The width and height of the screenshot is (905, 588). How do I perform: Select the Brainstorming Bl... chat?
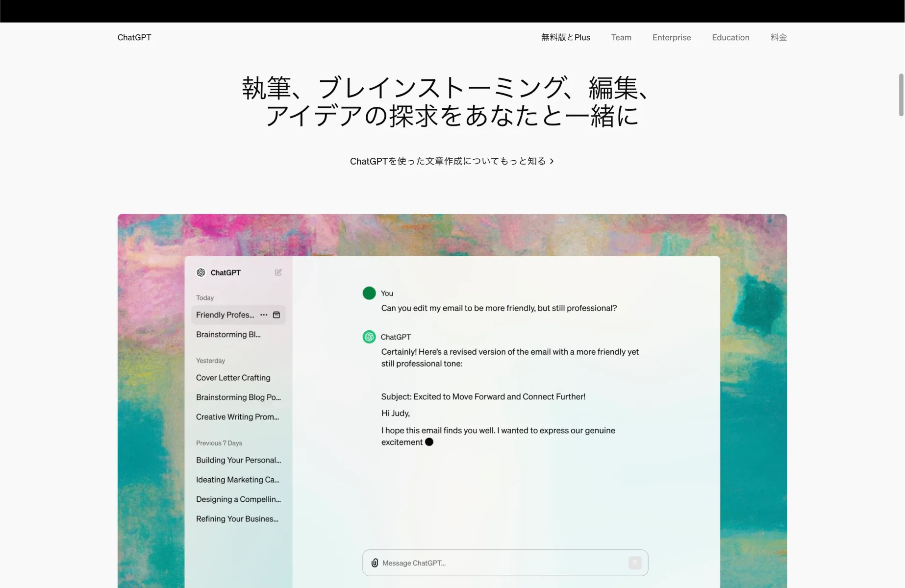pos(228,335)
